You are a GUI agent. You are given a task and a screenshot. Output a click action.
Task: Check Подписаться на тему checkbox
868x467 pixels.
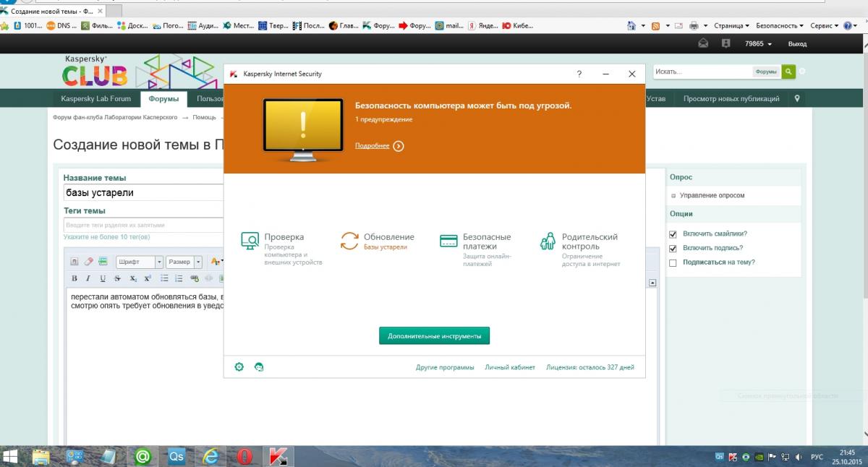pyautogui.click(x=673, y=262)
